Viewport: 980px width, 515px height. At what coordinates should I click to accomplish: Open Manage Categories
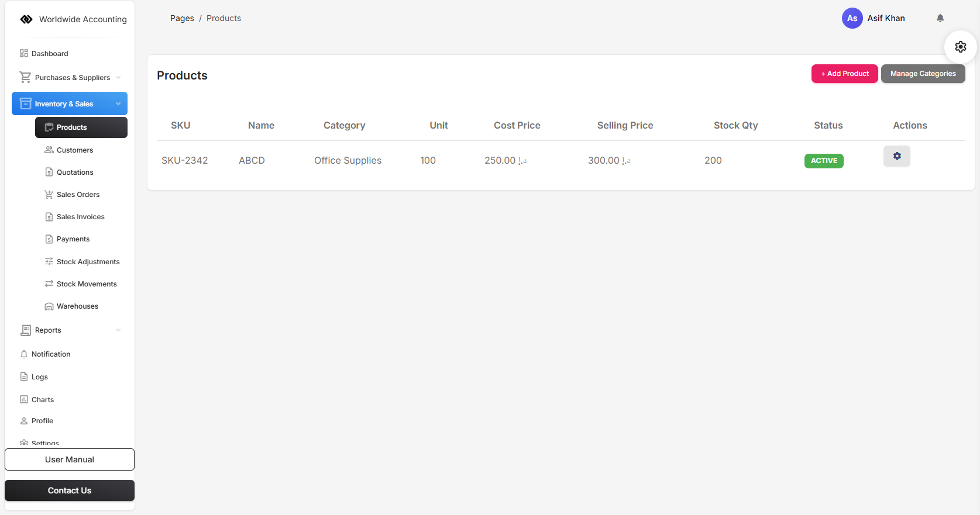tap(923, 74)
